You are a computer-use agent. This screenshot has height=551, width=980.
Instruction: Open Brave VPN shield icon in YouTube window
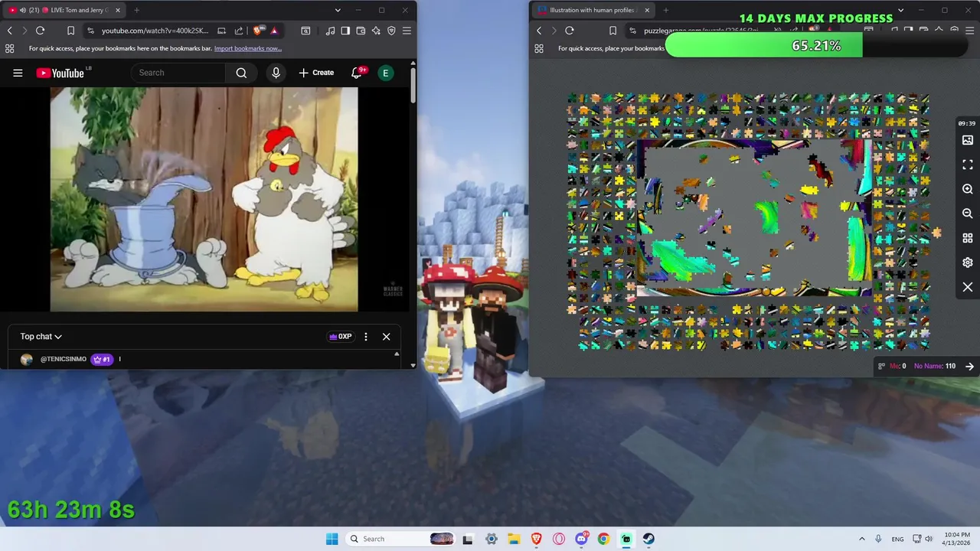pos(391,31)
